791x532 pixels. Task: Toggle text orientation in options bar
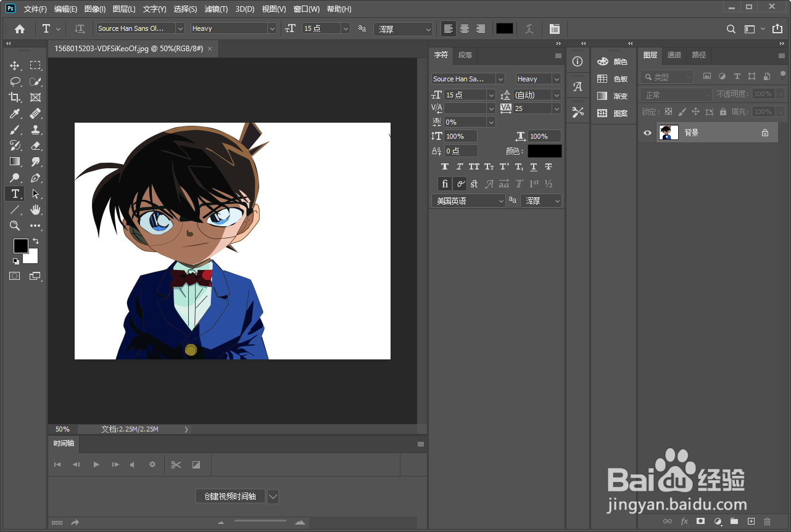pyautogui.click(x=80, y=28)
